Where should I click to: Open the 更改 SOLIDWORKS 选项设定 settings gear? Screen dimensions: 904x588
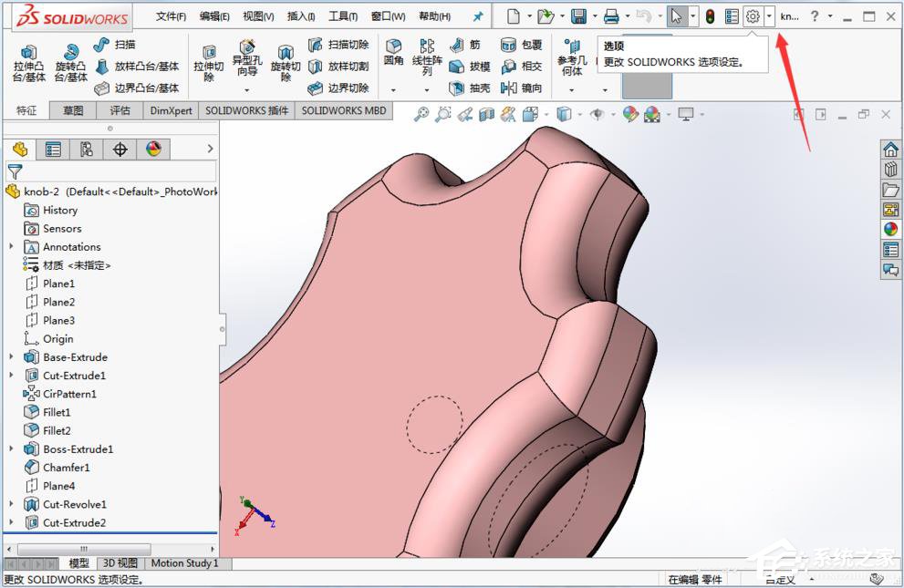point(755,15)
